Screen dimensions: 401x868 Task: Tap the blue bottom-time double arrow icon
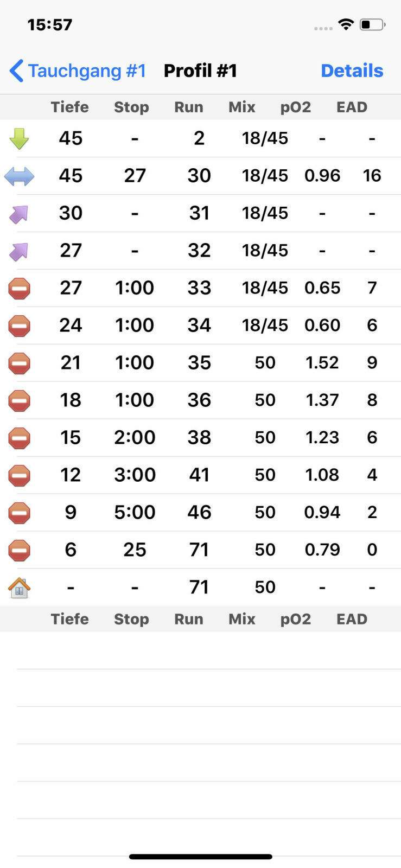click(19, 176)
